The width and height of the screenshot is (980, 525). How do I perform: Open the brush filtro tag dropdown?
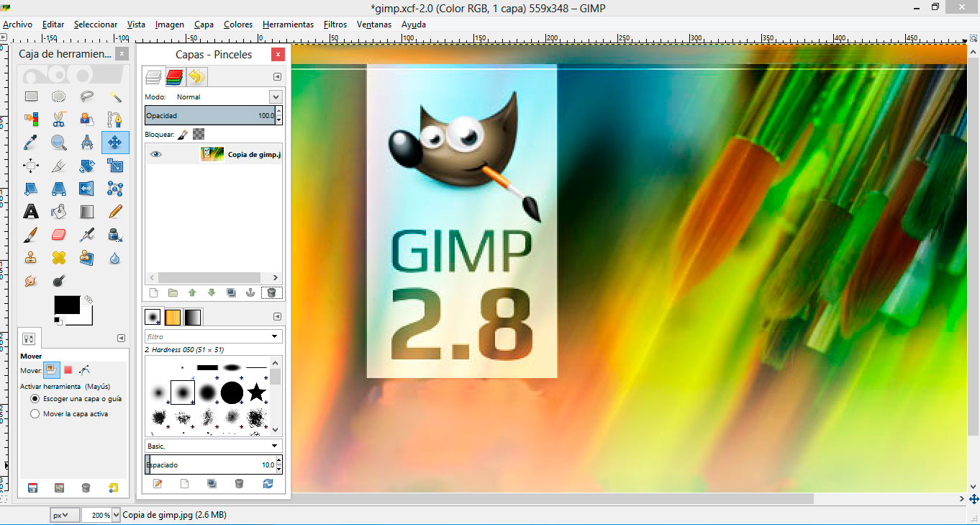(x=275, y=336)
